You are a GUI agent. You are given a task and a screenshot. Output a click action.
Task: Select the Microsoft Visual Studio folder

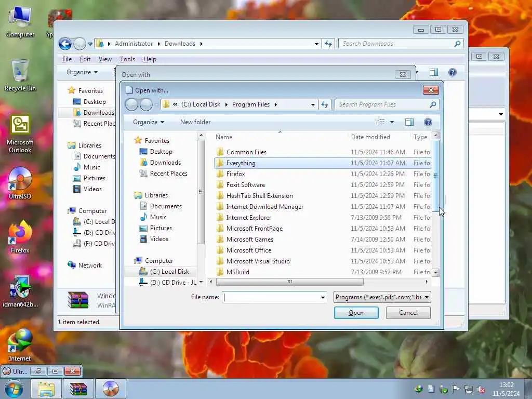pos(258,261)
